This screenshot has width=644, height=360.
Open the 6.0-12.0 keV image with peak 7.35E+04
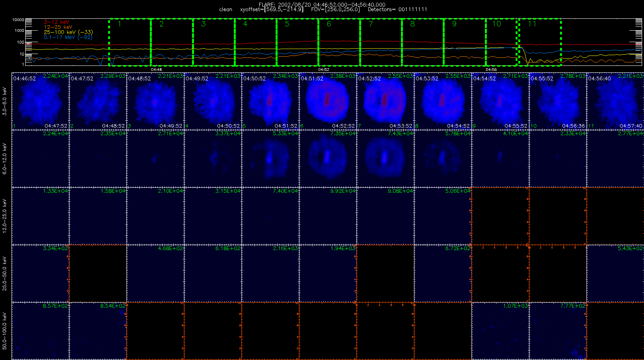tap(328, 159)
